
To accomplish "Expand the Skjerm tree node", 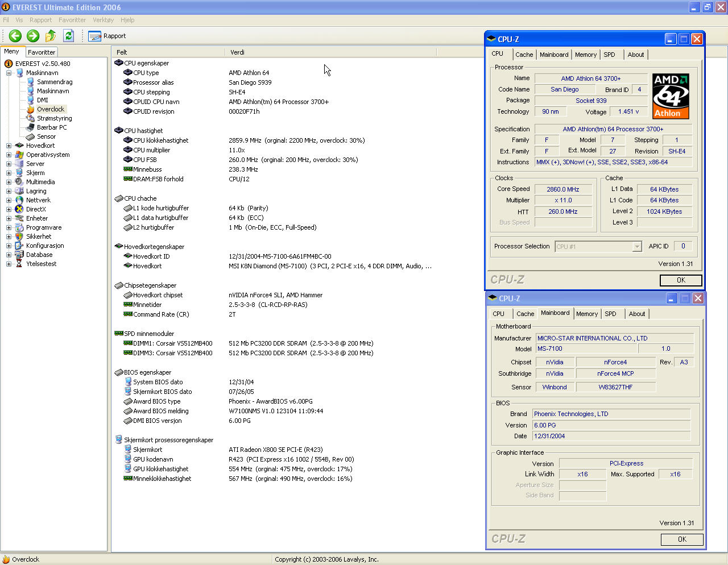I will pos(9,173).
